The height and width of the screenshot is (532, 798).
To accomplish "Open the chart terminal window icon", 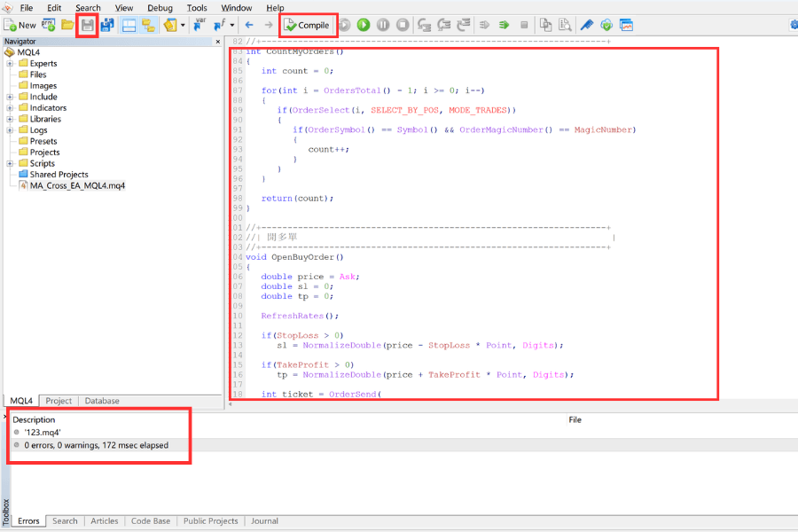I will (626, 25).
